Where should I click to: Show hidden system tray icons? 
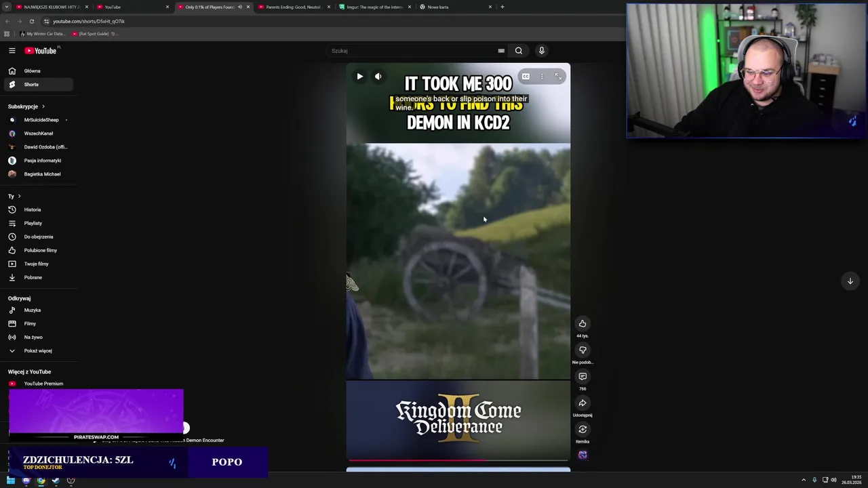[x=804, y=481]
